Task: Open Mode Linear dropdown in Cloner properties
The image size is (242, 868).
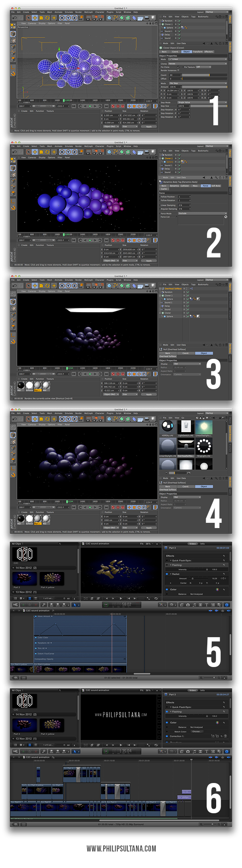Action: [198, 59]
